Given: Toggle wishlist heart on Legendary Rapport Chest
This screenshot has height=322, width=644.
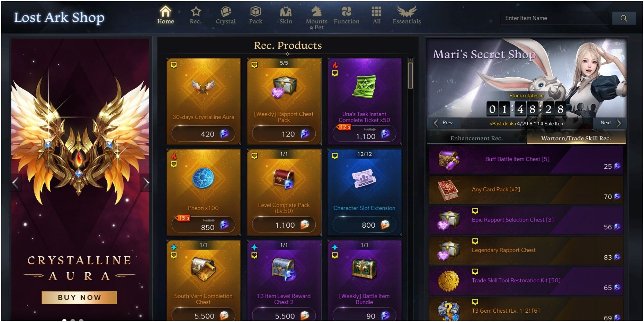Looking at the screenshot, I should click(475, 241).
